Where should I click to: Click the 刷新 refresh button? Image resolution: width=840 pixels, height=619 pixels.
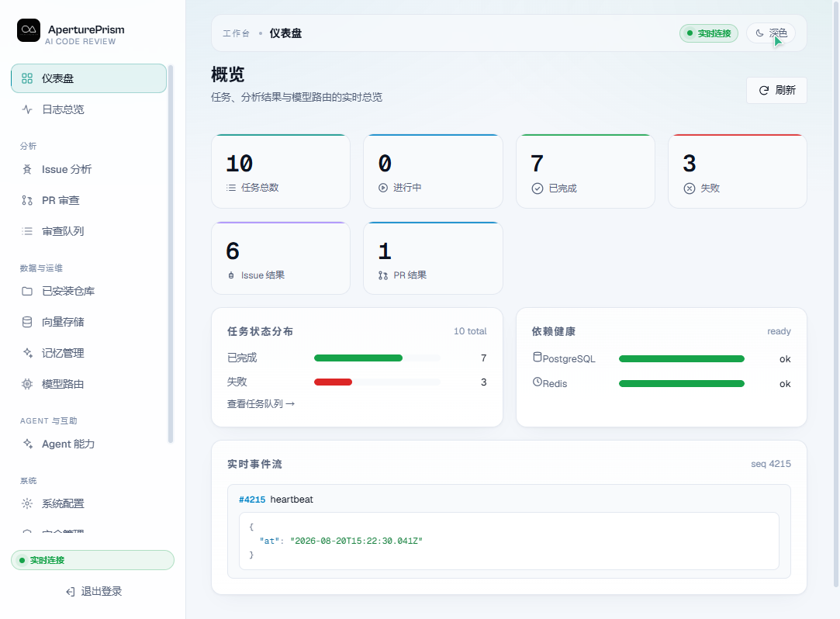point(776,91)
